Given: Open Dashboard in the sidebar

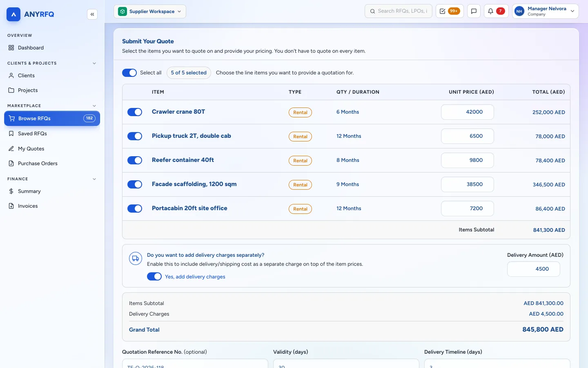Looking at the screenshot, I should pos(52,48).
